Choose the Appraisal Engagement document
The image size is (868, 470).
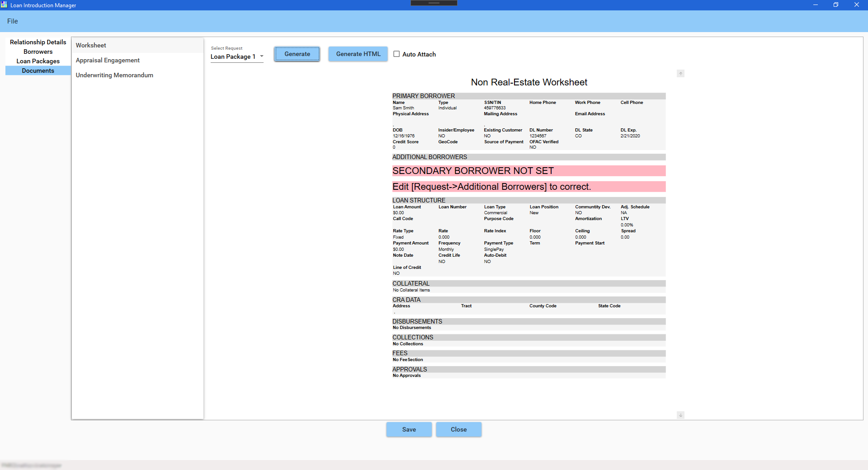tap(137, 60)
